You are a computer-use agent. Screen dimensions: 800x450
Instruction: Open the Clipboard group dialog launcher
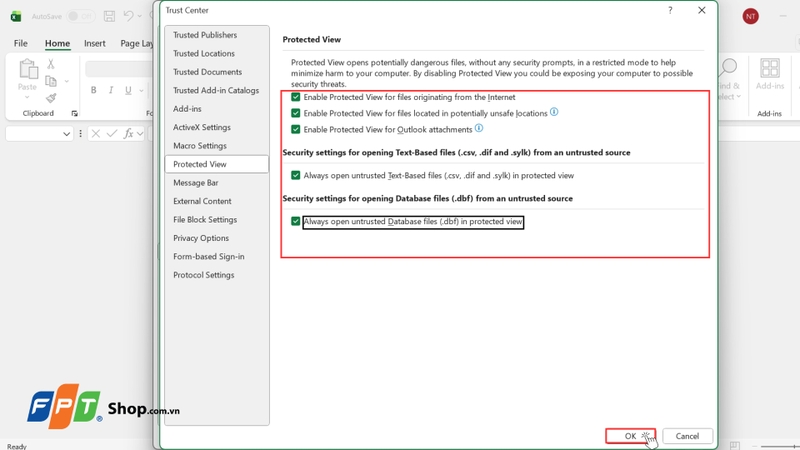point(74,113)
